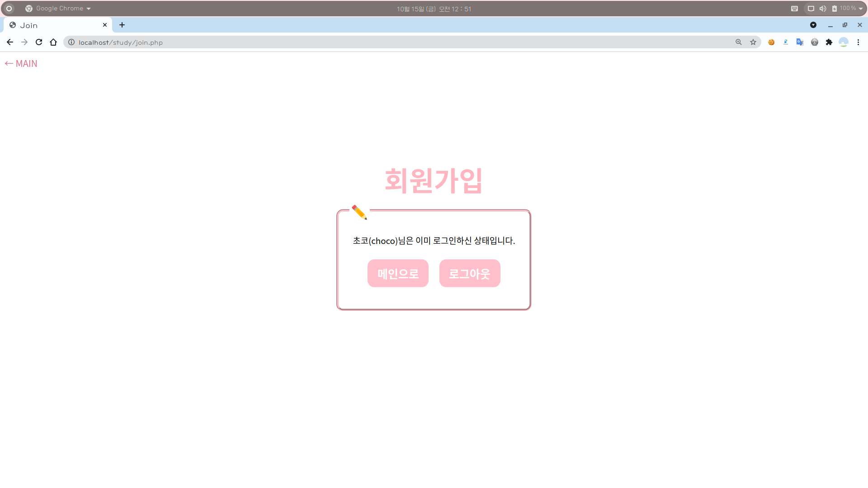Open the system status menu with the battery arrow

pos(860,9)
